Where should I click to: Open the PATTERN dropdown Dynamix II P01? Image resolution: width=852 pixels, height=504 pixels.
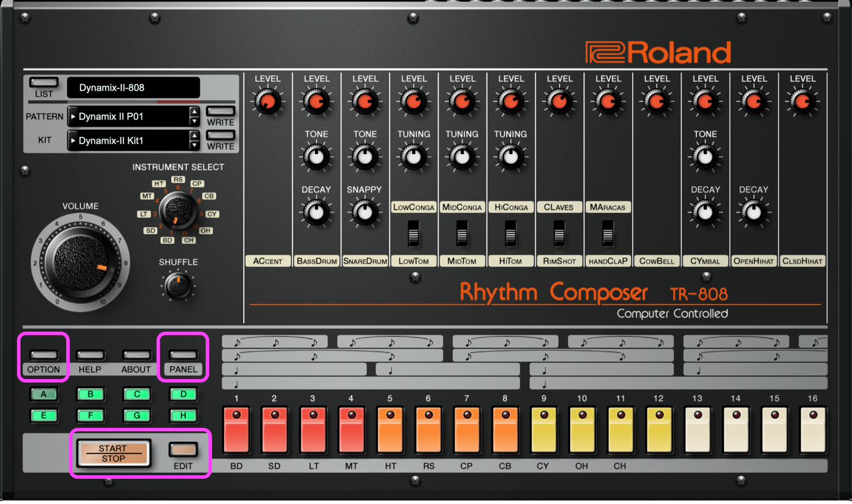129,117
